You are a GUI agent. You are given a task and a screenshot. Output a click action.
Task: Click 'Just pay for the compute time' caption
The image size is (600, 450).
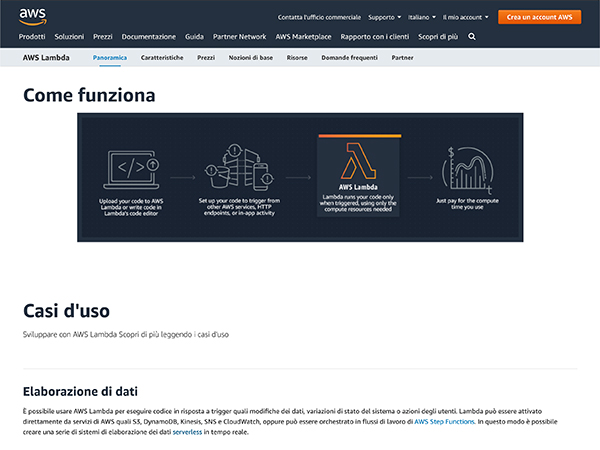point(467,204)
